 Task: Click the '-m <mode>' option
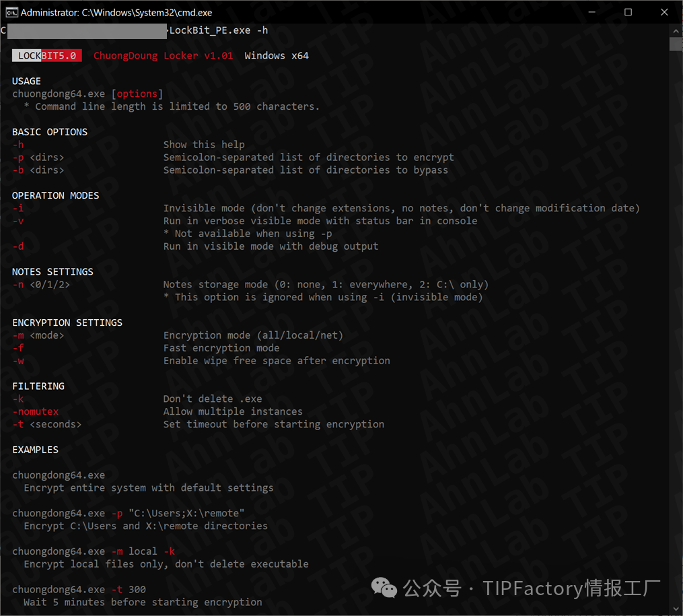(x=38, y=335)
